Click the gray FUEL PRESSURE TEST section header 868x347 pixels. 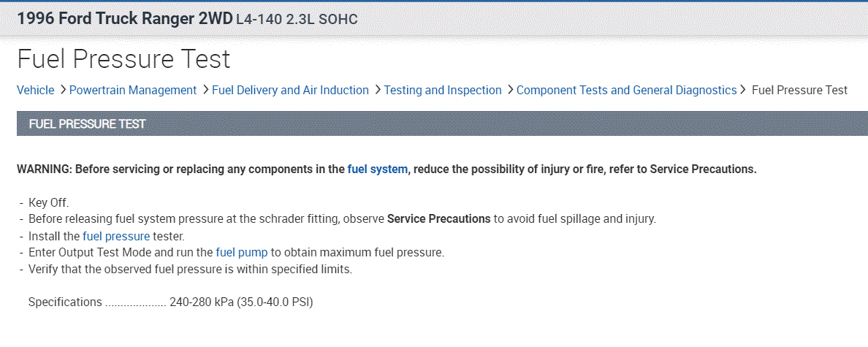tap(87, 124)
